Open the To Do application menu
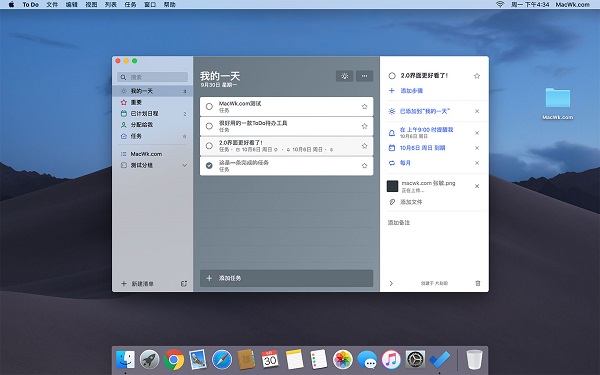600x375 pixels. (x=31, y=5)
